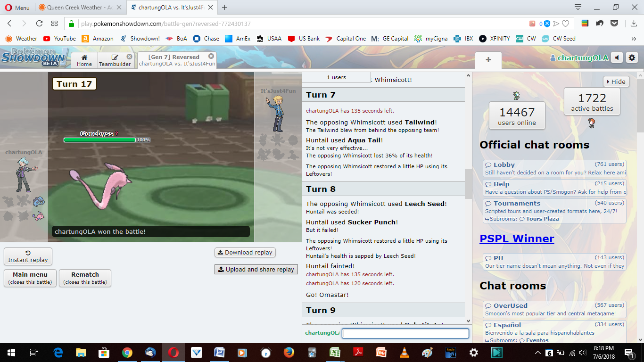This screenshot has width=644, height=362.
Task: Launch Firefox from the taskbar
Action: pyautogui.click(x=289, y=353)
